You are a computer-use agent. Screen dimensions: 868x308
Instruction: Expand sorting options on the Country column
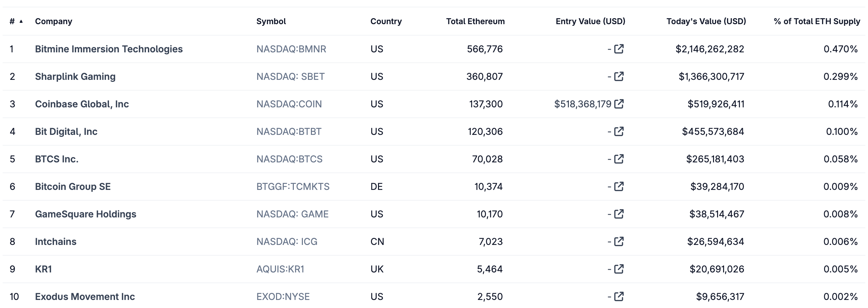386,21
